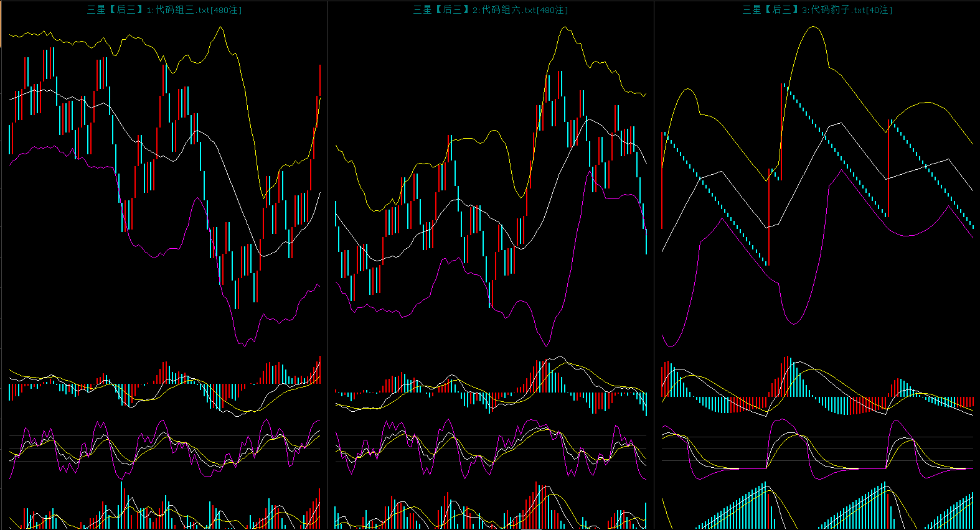Click the 代码组三.txt chart title
Viewport: 980px width, 530px height.
164,10
